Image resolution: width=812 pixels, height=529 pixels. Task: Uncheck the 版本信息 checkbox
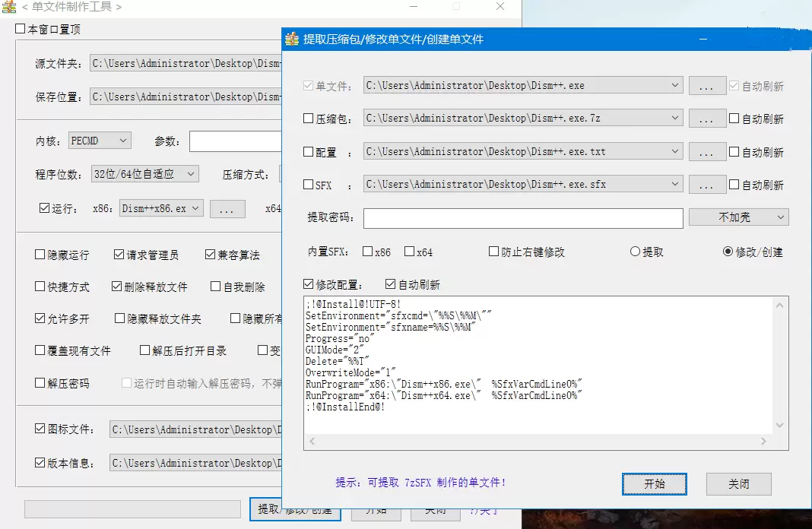(x=40, y=462)
